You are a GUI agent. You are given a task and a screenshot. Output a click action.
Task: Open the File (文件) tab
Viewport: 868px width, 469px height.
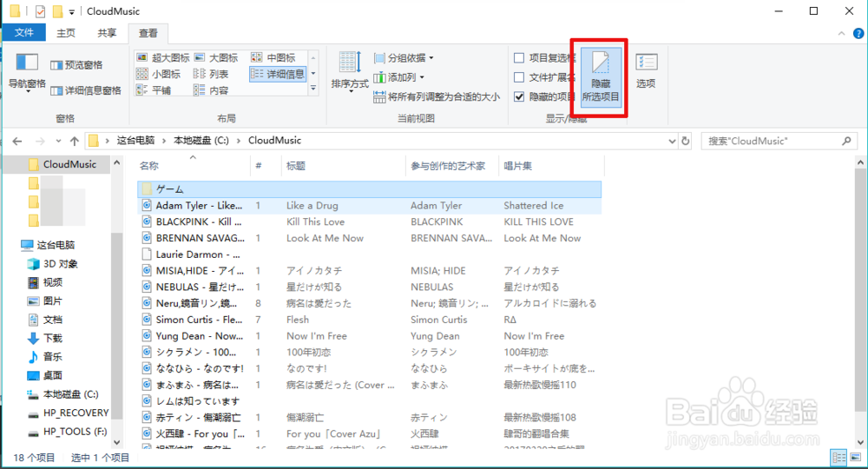click(23, 33)
